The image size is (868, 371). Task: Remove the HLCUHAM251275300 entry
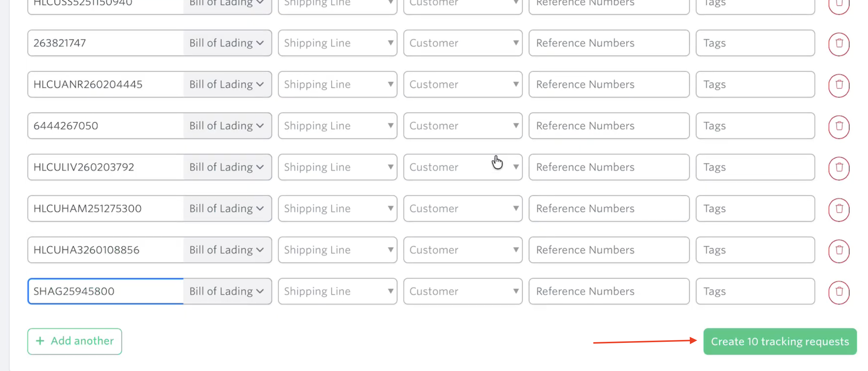tap(839, 210)
